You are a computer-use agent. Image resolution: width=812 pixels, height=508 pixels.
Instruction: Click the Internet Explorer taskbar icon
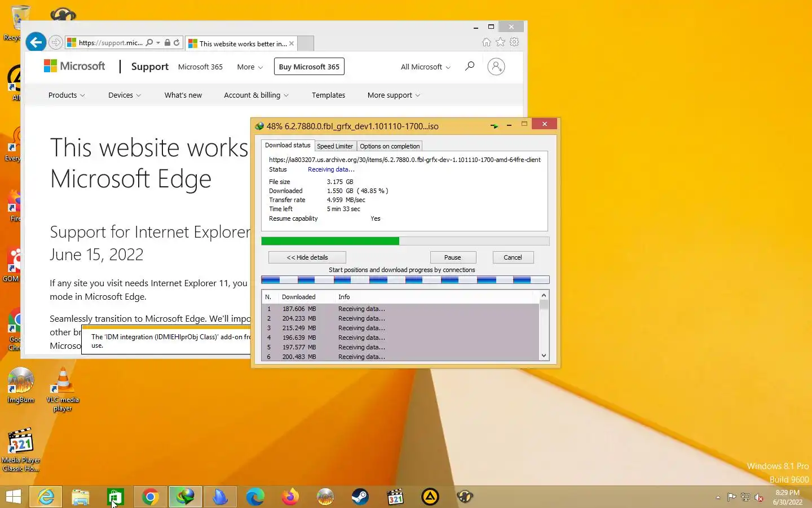tap(46, 497)
